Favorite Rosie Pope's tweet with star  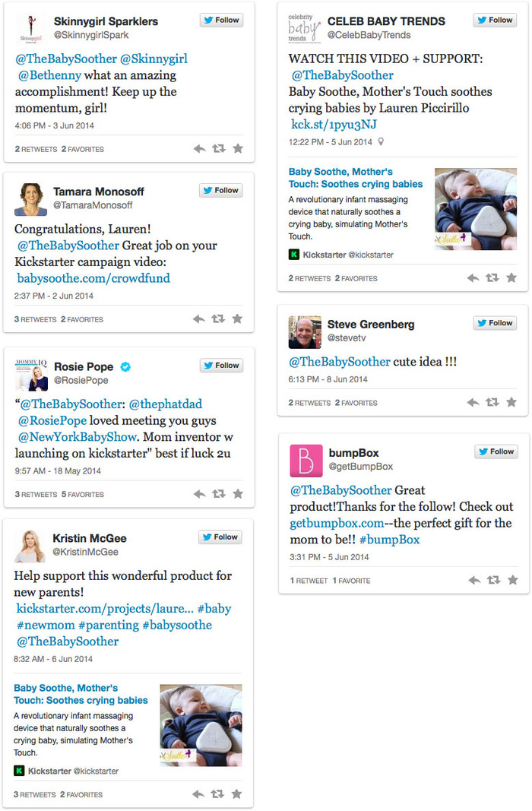pos(238,494)
